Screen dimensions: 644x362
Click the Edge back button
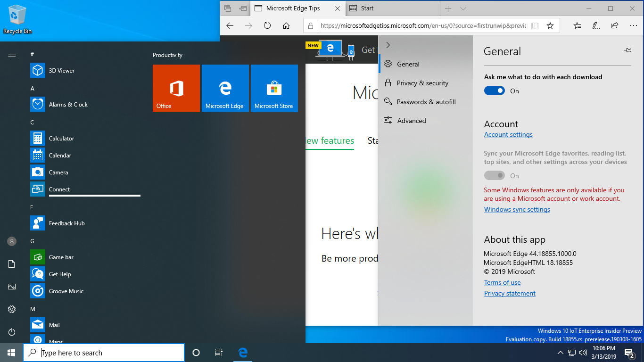tap(230, 26)
